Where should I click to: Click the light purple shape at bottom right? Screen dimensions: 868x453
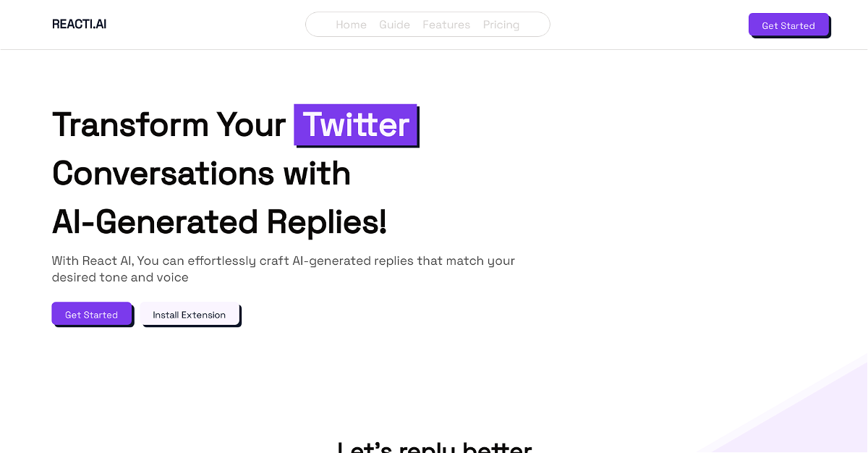(x=810, y=420)
